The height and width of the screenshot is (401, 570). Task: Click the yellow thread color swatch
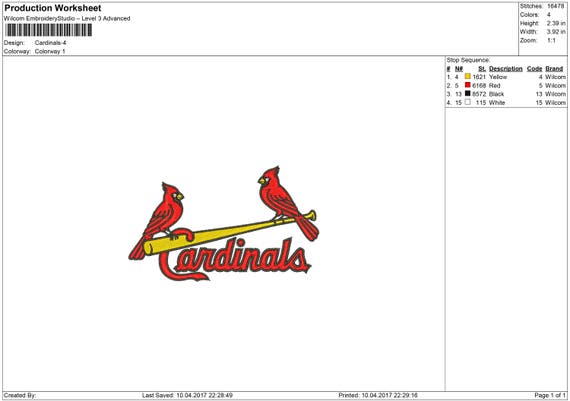pos(467,76)
